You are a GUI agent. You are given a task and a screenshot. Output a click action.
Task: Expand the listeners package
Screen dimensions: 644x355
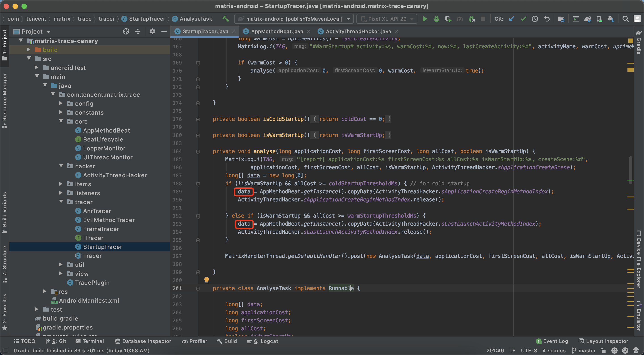[x=61, y=193]
